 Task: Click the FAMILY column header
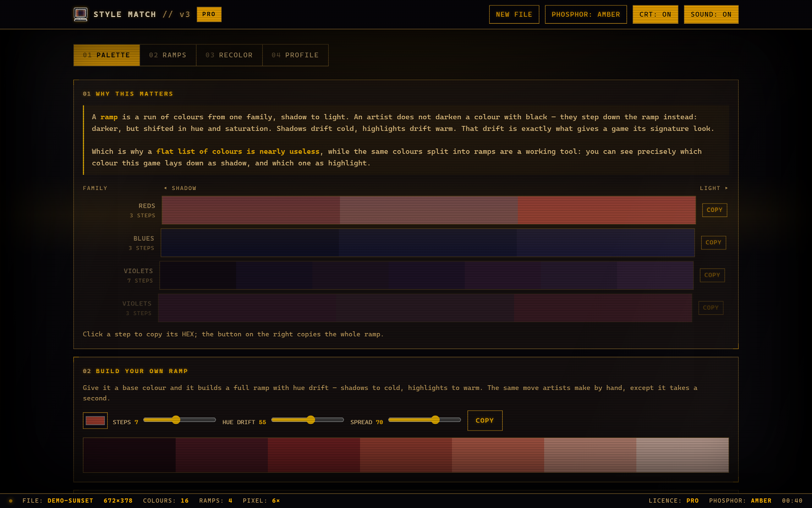coord(95,188)
